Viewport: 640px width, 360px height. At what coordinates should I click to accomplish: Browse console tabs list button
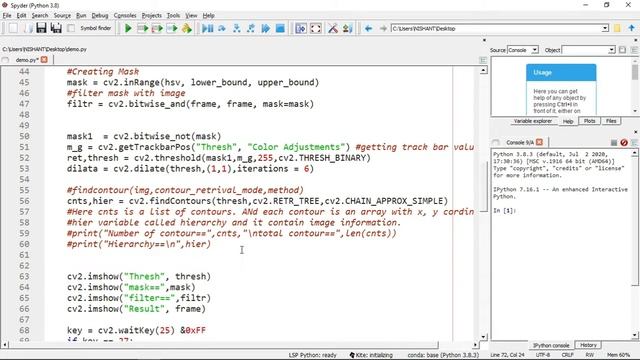pos(496,142)
